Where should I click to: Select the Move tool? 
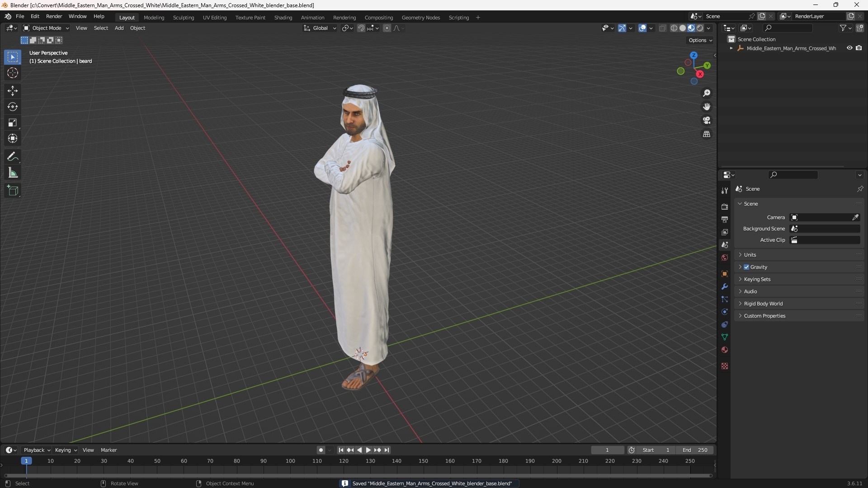[x=13, y=91]
